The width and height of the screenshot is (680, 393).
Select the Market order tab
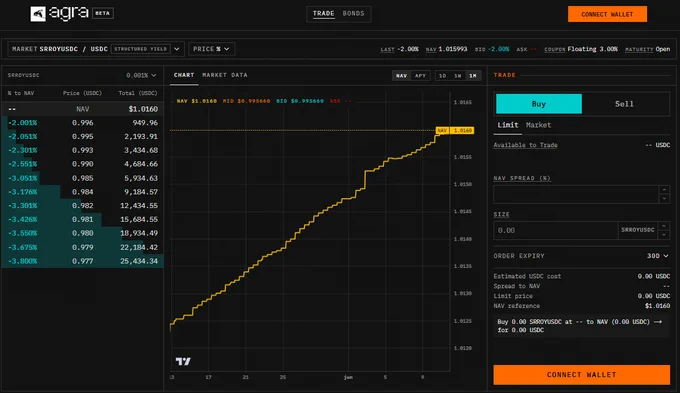click(x=538, y=125)
